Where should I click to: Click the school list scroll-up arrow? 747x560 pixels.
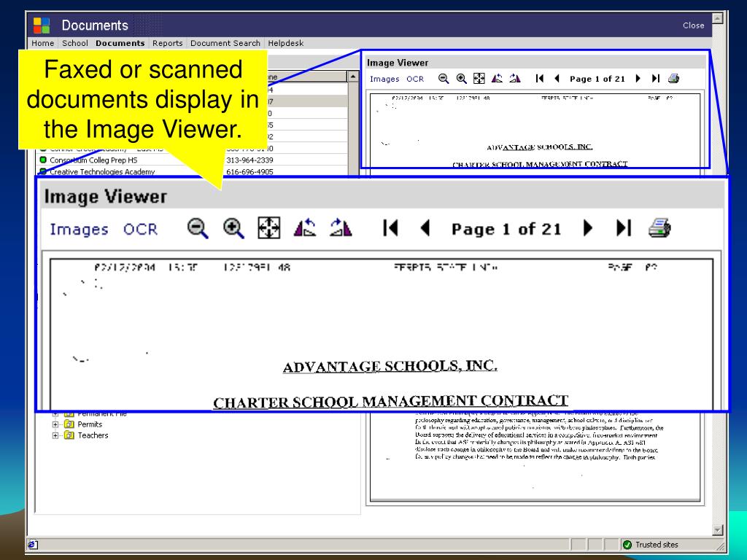tap(353, 76)
